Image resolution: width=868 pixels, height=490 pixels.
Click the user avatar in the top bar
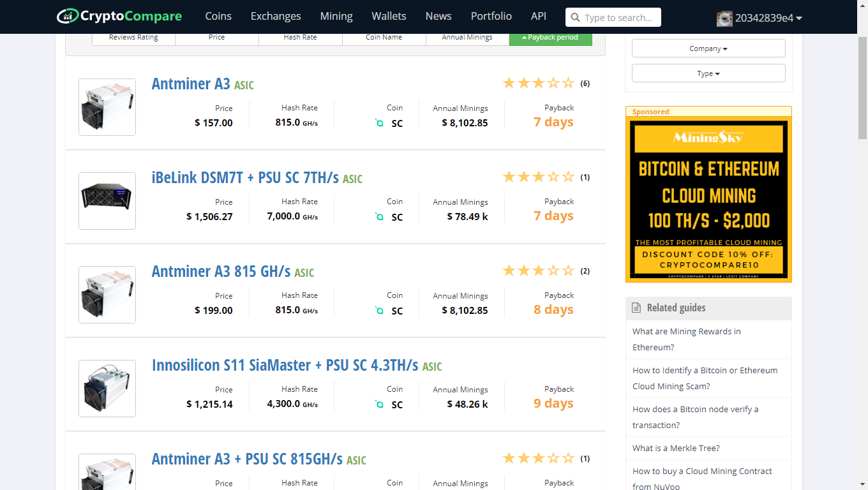(724, 19)
